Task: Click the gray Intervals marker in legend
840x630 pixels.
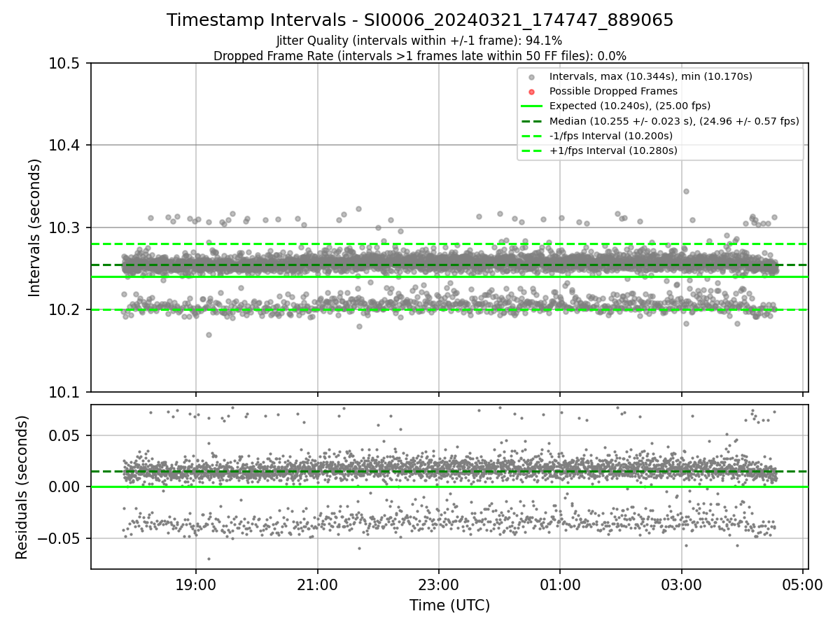Action: pos(532,76)
